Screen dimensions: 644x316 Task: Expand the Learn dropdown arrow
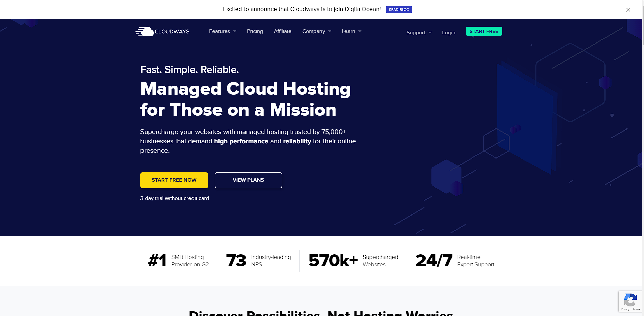click(x=360, y=31)
